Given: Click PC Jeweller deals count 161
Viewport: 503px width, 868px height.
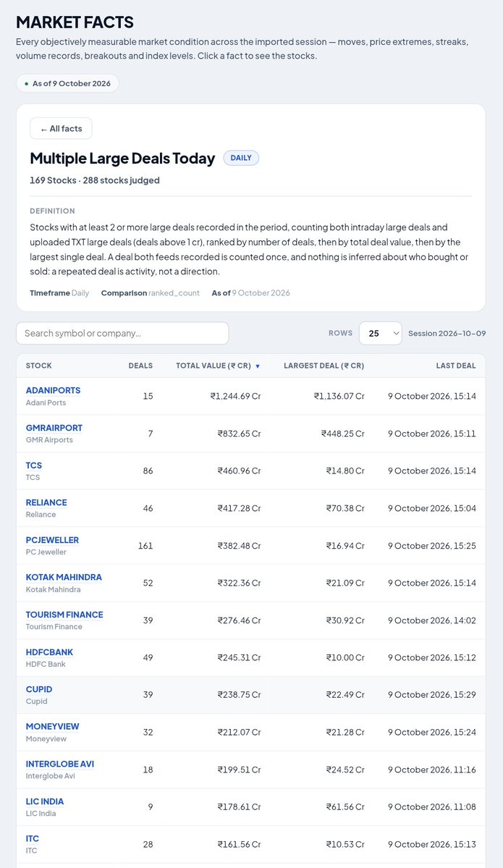Looking at the screenshot, I should [145, 546].
